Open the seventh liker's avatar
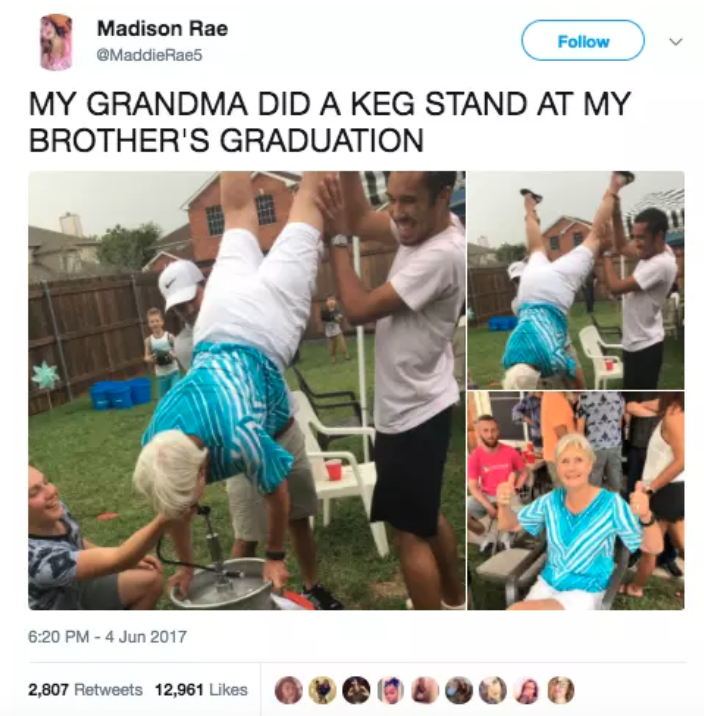704x716 pixels. [493, 690]
